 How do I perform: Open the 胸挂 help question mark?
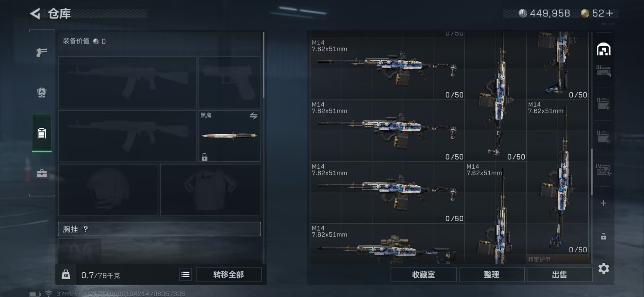click(x=86, y=229)
